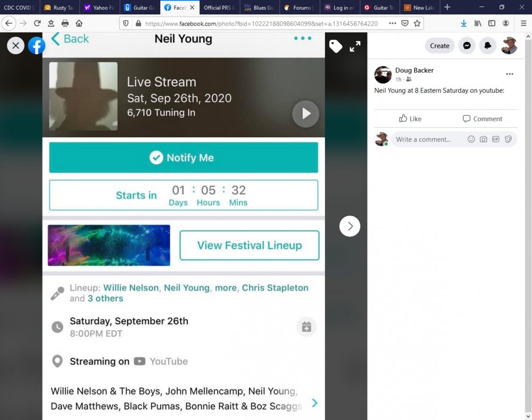Screen dimensions: 532x420
Task: Enter fullscreen with the expand arrows icon
Action: 355,46
